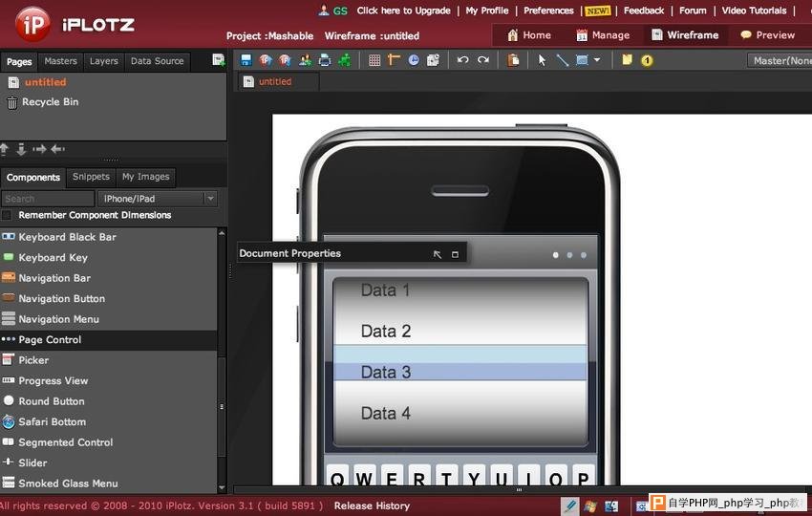This screenshot has width=812, height=516.
Task: Toggle Remember Component Dimensions checkbox
Action: 7,215
